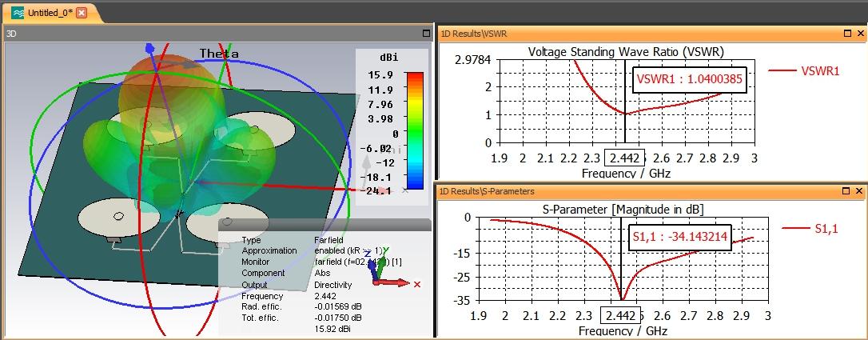Activate the 1D Results\VSWR title bar
The height and width of the screenshot is (340, 868).
click(652, 34)
